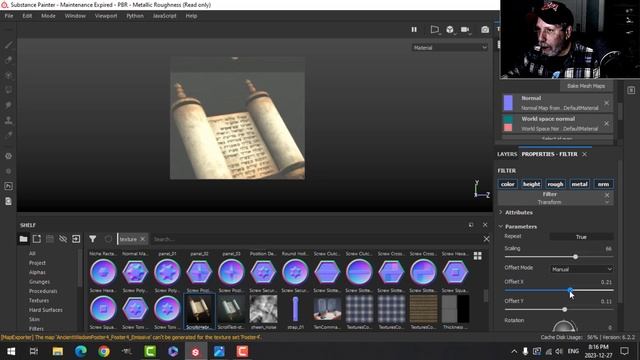Click the shelf new-window square icon
Screen dimensions: 640x360
tap(37, 239)
